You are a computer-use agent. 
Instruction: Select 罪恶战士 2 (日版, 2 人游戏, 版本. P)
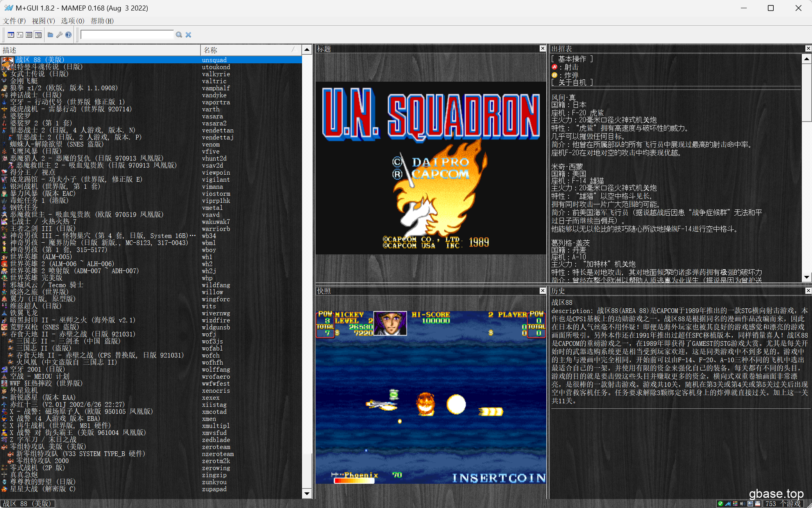click(x=151, y=137)
